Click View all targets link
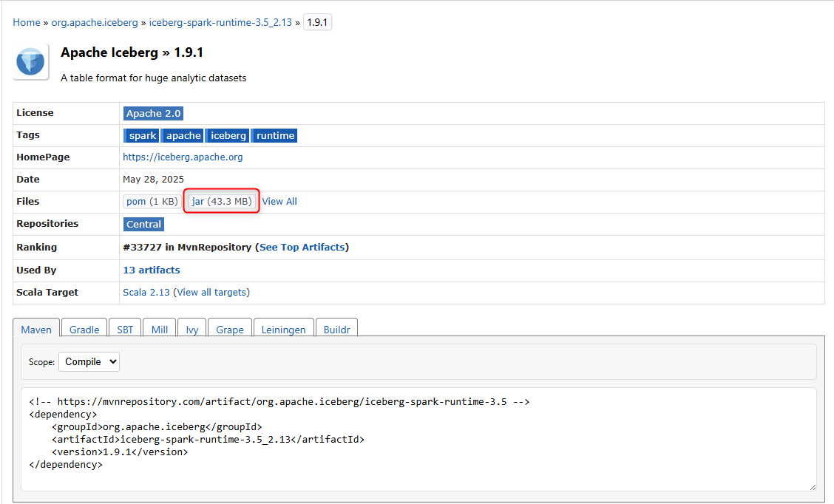Viewport: 834px width, 504px height. coord(211,293)
